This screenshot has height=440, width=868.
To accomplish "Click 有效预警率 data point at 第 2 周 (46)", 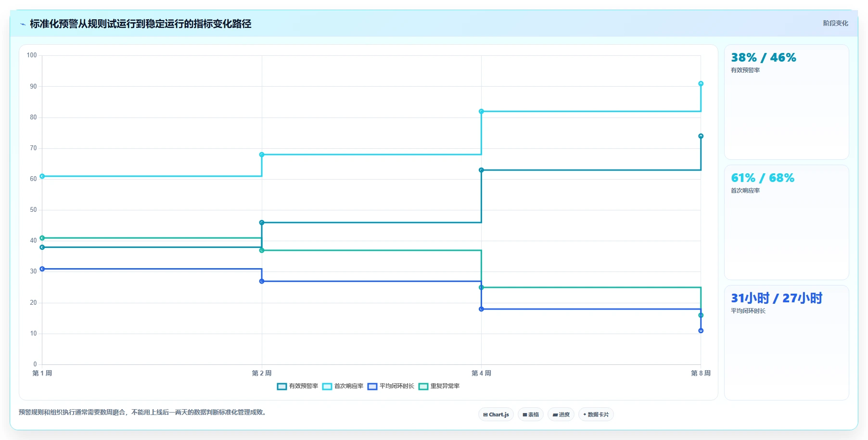I will (x=262, y=222).
